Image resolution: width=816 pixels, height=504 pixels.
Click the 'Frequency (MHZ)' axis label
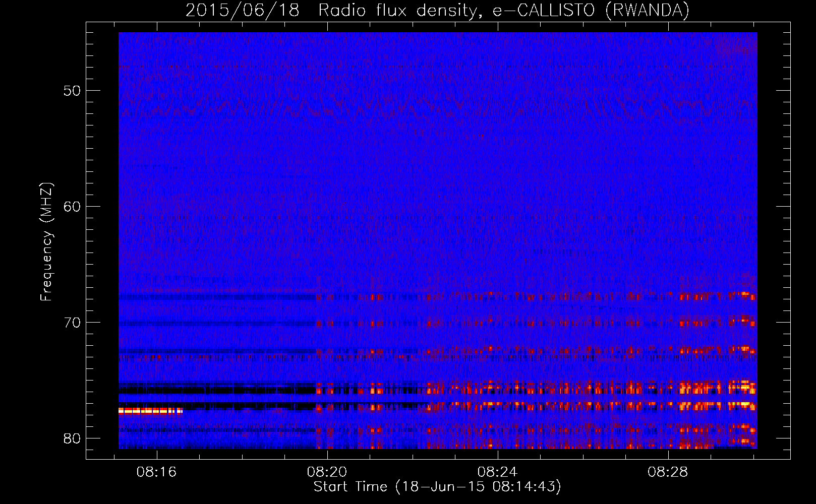[x=46, y=242]
